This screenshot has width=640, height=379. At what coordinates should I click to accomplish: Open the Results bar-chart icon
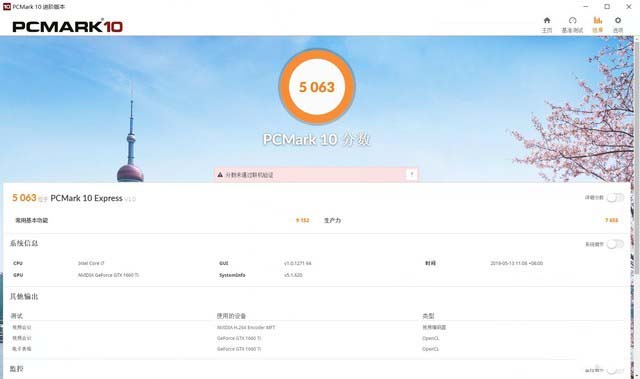pyautogui.click(x=598, y=20)
